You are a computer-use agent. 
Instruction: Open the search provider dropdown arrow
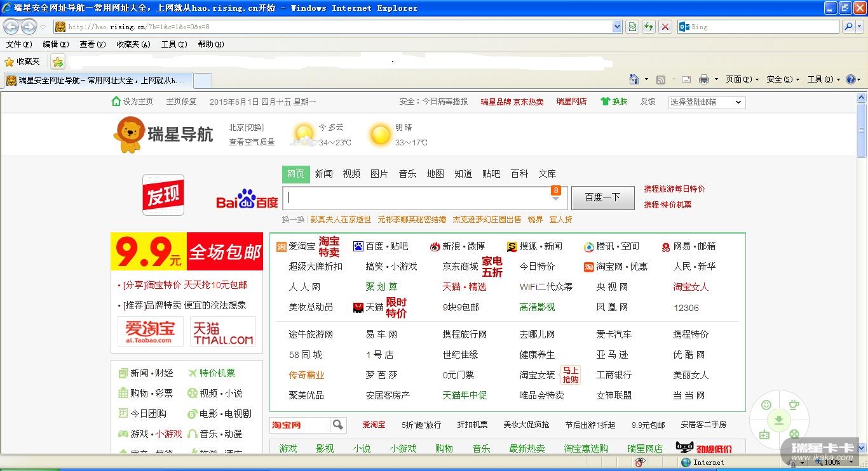click(861, 27)
